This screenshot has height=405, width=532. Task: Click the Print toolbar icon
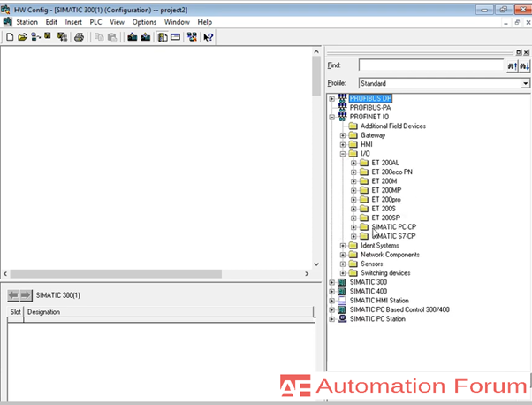point(79,37)
